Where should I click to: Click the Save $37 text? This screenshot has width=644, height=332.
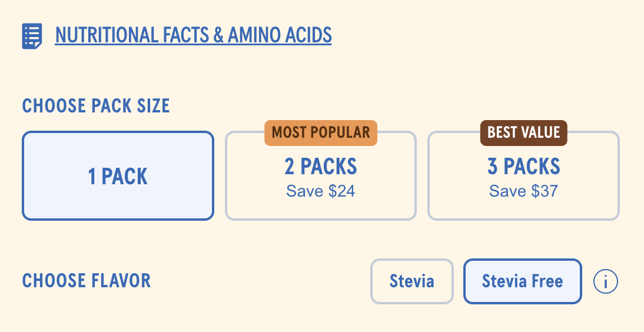click(523, 191)
